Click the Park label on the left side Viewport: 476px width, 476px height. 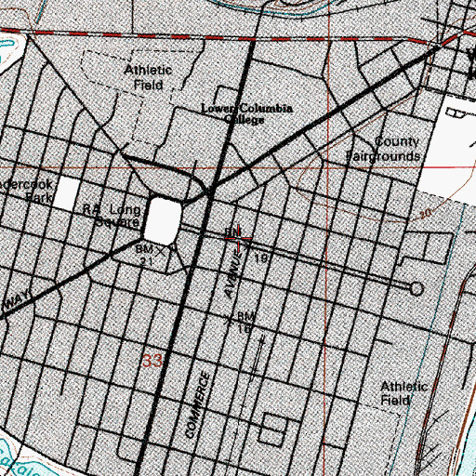(39, 197)
